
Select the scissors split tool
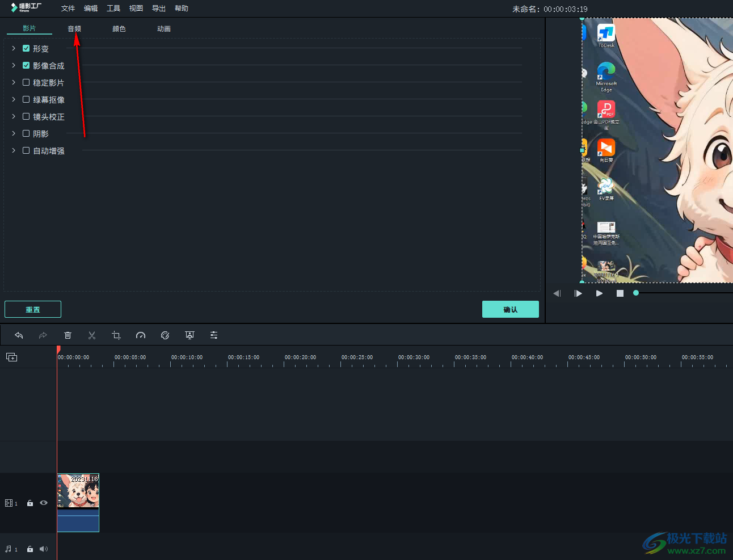coord(92,335)
